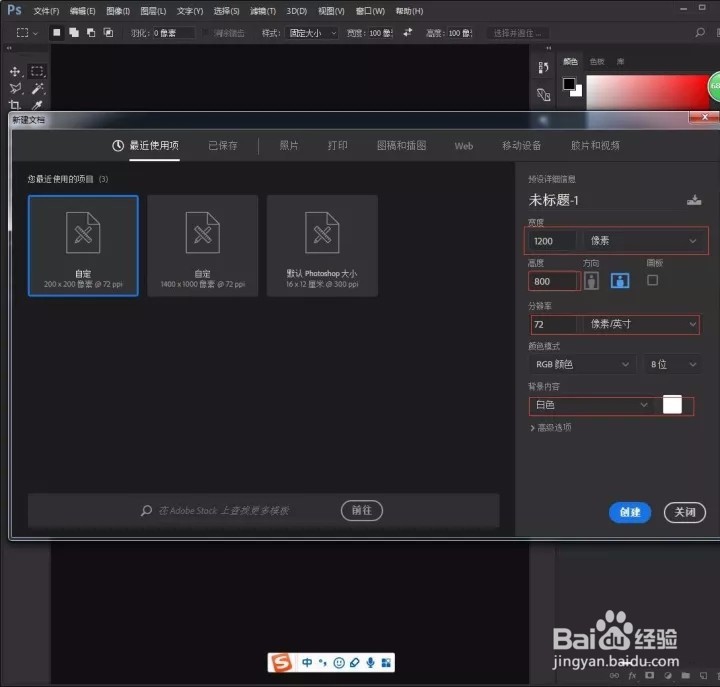Click the Adobe Stock search field
The image size is (720, 687).
pyautogui.click(x=224, y=511)
